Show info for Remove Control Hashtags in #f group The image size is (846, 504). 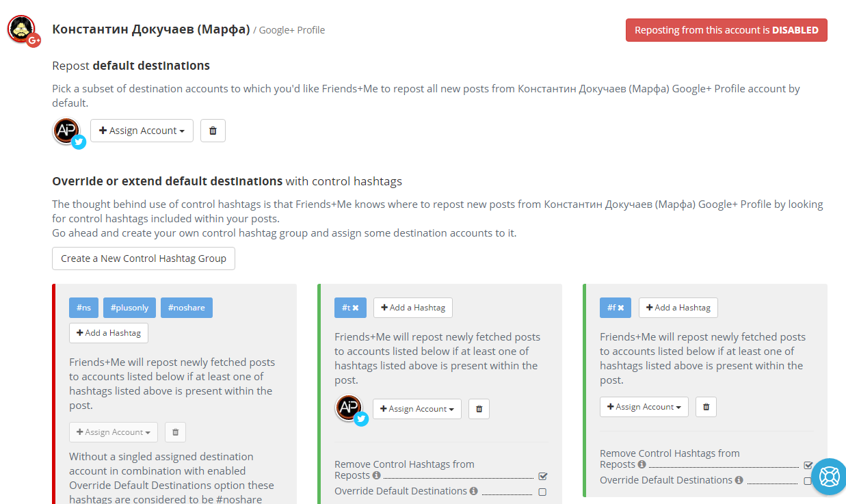642,464
